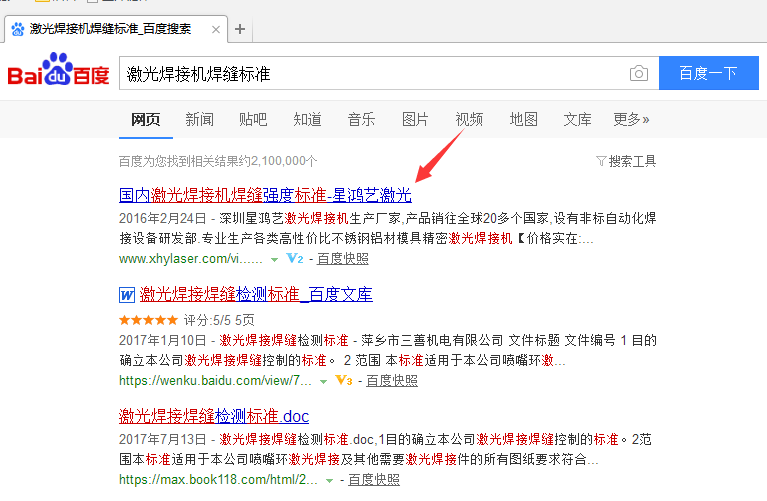Image resolution: width=767 pixels, height=501 pixels.
Task: Close the 激光焊接机焊缝标准 browser tab
Action: coord(215,29)
